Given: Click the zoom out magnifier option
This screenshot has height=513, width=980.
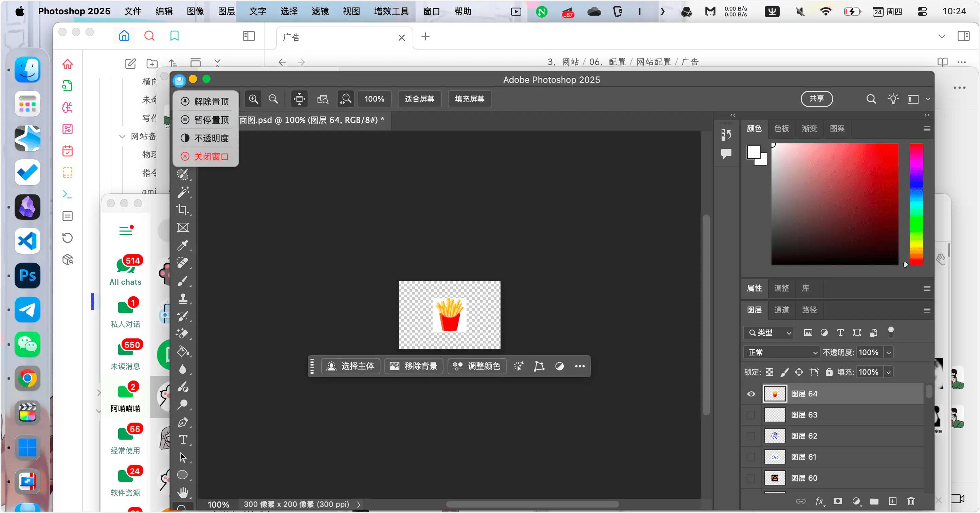Looking at the screenshot, I should click(273, 99).
